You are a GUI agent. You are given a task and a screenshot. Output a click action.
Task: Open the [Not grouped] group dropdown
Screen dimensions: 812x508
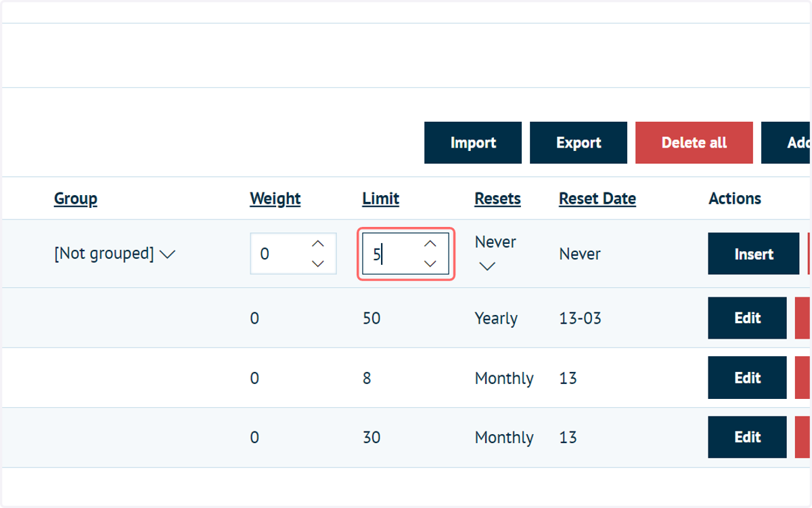pyautogui.click(x=115, y=254)
